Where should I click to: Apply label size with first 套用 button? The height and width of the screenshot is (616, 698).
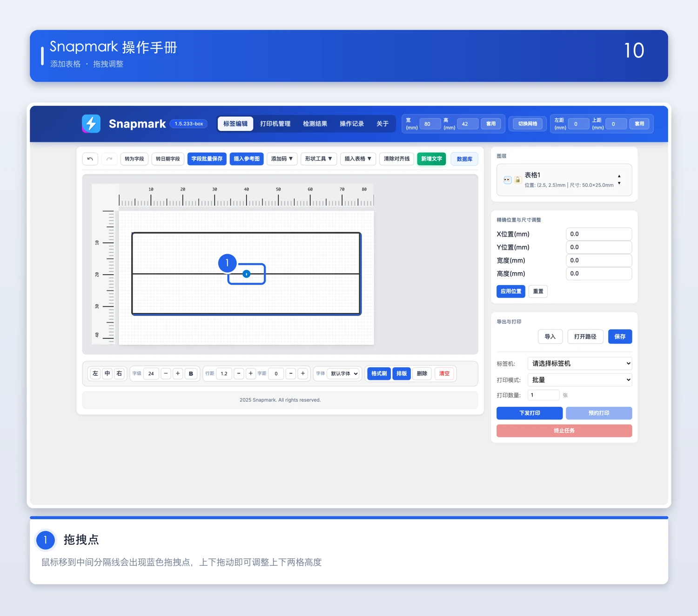coord(491,124)
